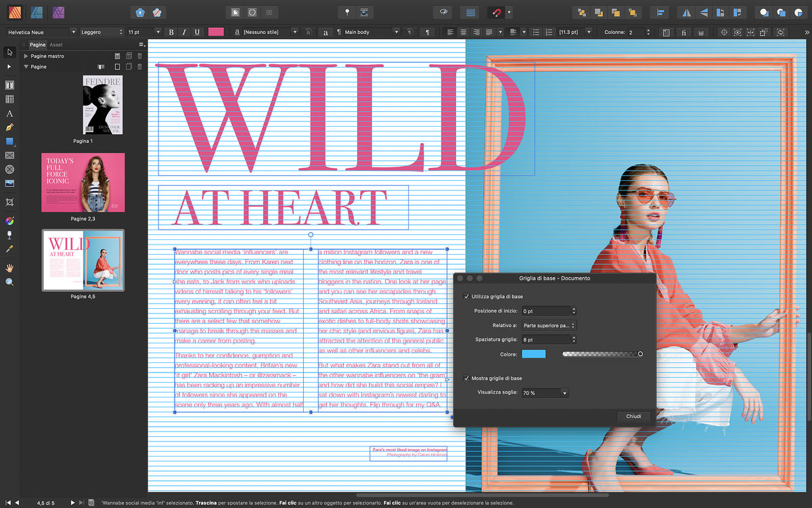Click the blue grid Colore swatch
Viewport: 812px width, 508px height.
pyautogui.click(x=533, y=354)
